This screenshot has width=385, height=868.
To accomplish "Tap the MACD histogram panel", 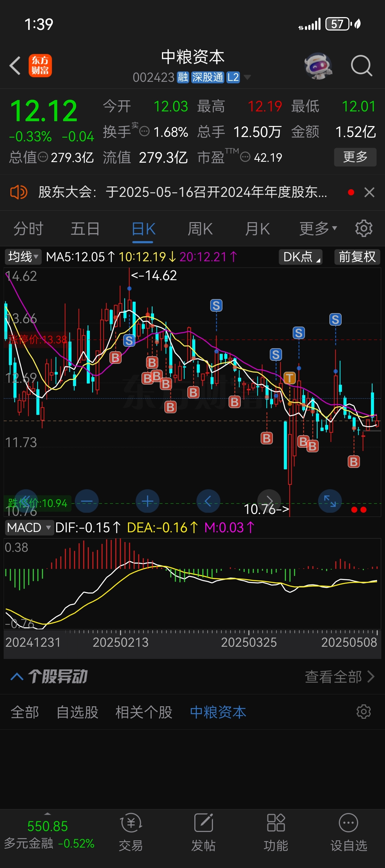I will point(192,584).
